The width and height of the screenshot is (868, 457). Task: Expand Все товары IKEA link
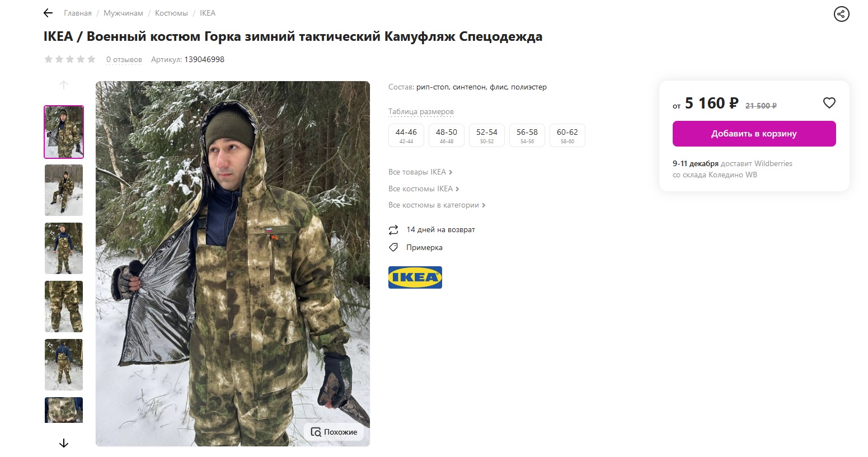[420, 172]
